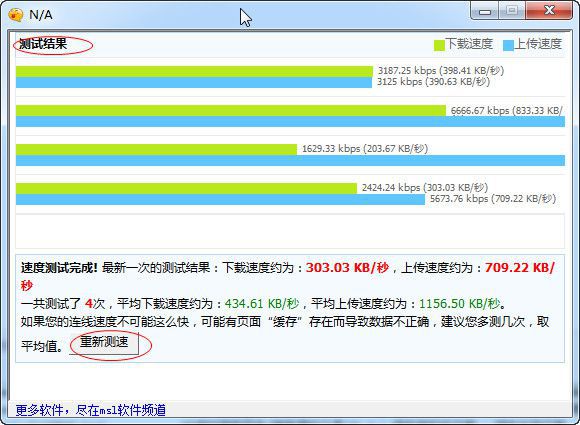580x425 pixels.
Task: Minimize the N/A window
Action: (485, 11)
